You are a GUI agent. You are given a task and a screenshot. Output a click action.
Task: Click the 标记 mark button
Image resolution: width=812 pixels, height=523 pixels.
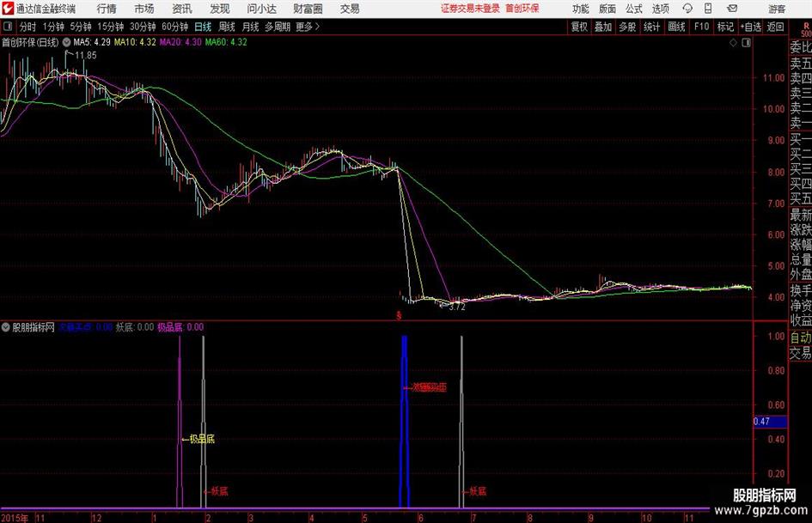725,27
